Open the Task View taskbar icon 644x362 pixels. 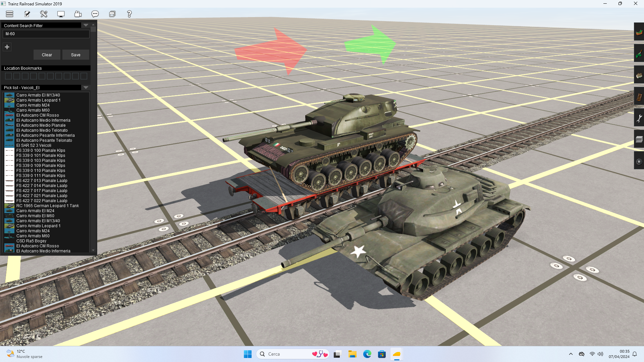pyautogui.click(x=337, y=354)
